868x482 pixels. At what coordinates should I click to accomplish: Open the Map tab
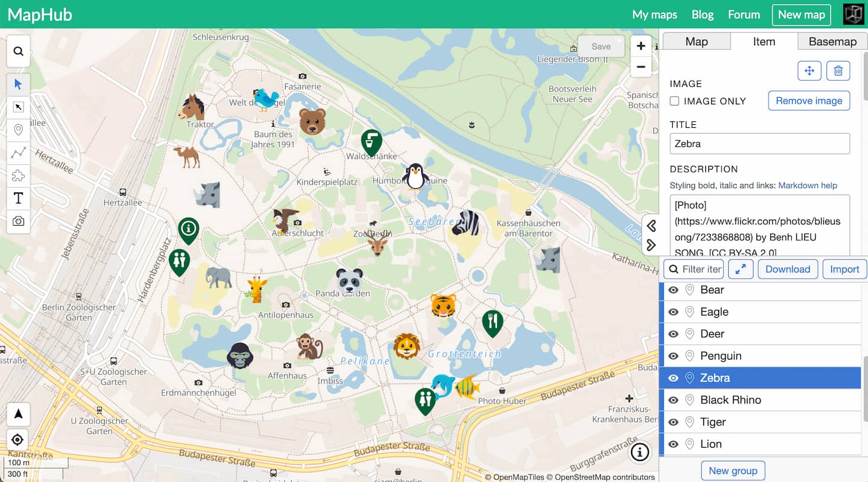click(696, 42)
